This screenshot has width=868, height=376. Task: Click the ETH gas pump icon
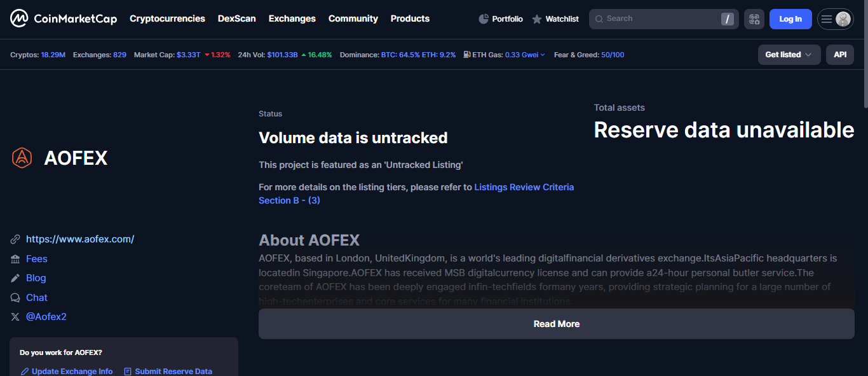point(467,55)
